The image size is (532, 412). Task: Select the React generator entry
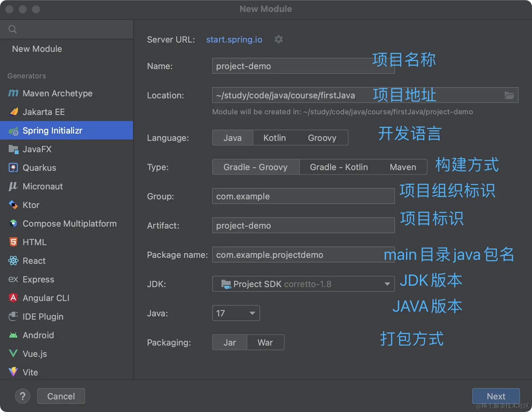click(66, 261)
